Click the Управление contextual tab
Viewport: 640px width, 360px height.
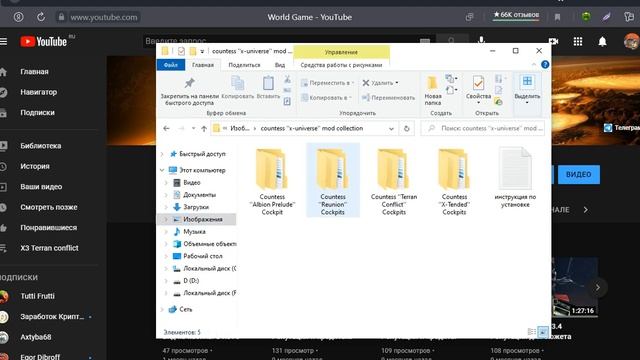(341, 52)
